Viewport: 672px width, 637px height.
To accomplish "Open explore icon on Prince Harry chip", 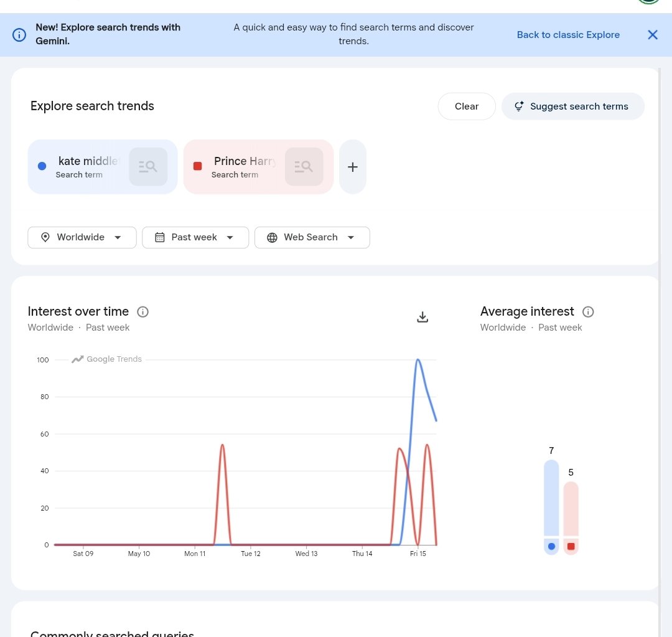I will coord(304,167).
